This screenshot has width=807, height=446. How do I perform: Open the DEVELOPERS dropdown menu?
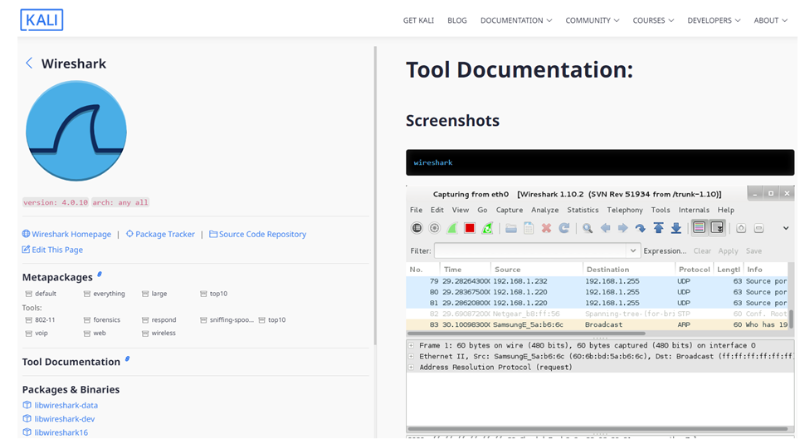click(x=713, y=21)
